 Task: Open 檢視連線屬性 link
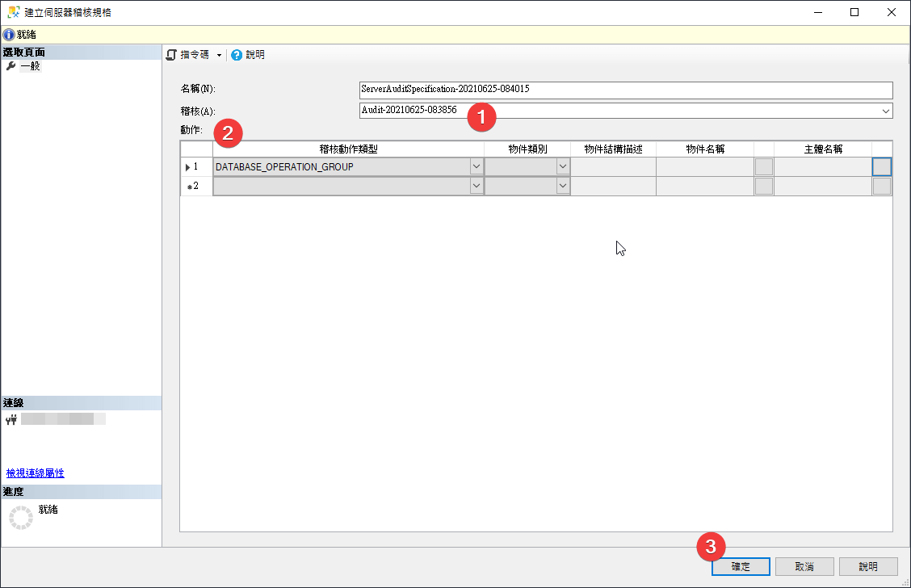click(x=36, y=473)
